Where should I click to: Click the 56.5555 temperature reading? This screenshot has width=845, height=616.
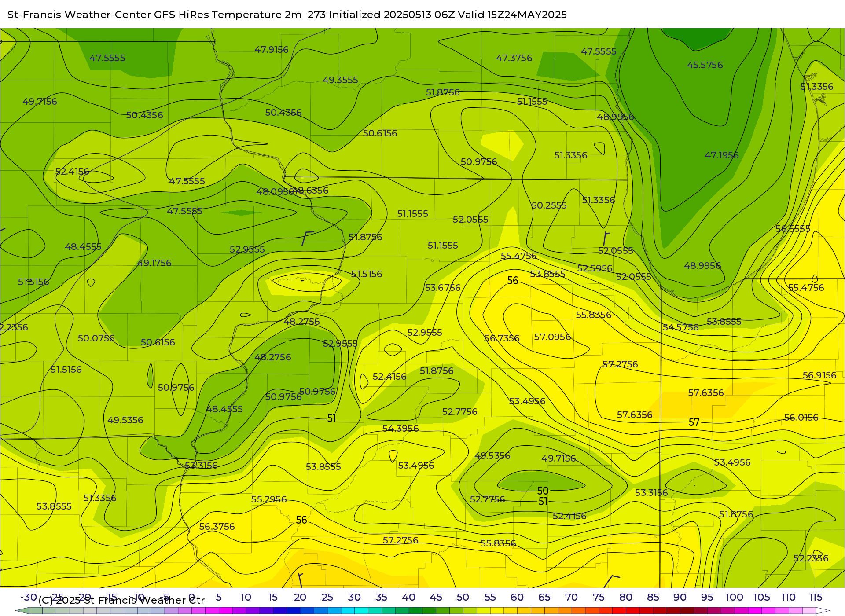793,229
